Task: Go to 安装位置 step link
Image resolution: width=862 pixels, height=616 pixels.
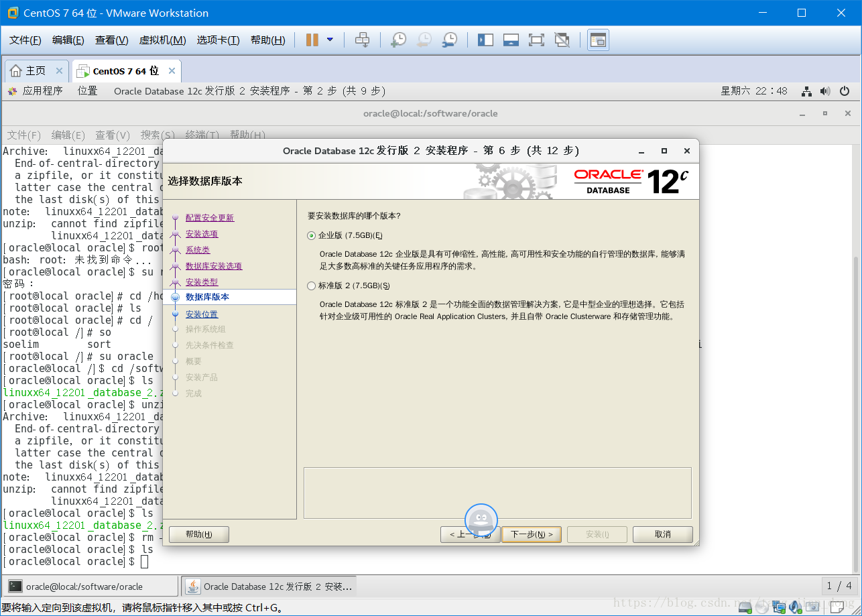Action: tap(202, 314)
